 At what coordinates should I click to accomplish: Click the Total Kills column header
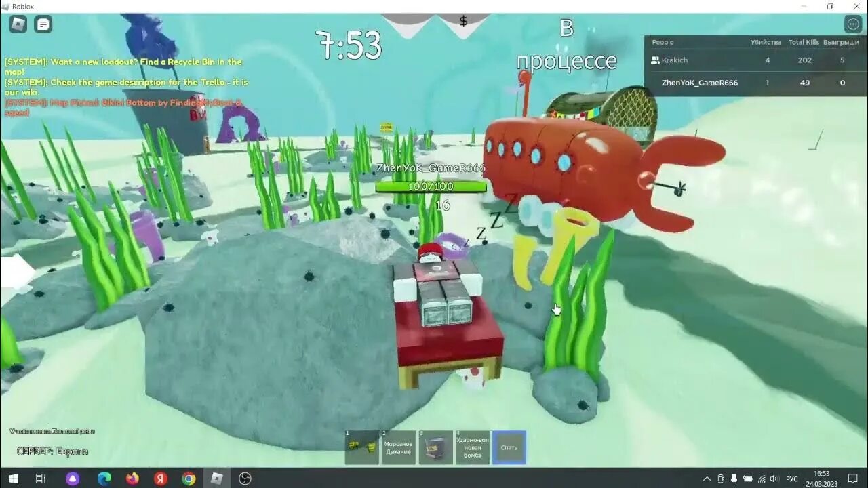(x=804, y=42)
